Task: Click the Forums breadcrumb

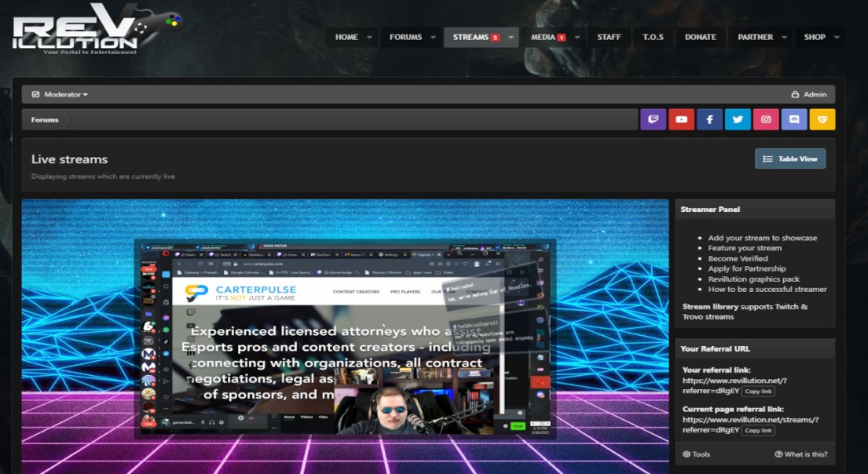Action: (45, 119)
